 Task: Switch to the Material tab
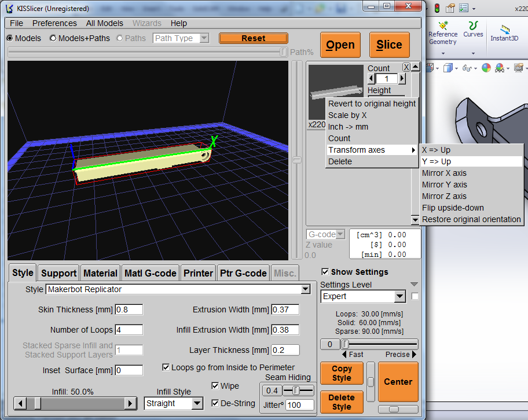pyautogui.click(x=100, y=273)
